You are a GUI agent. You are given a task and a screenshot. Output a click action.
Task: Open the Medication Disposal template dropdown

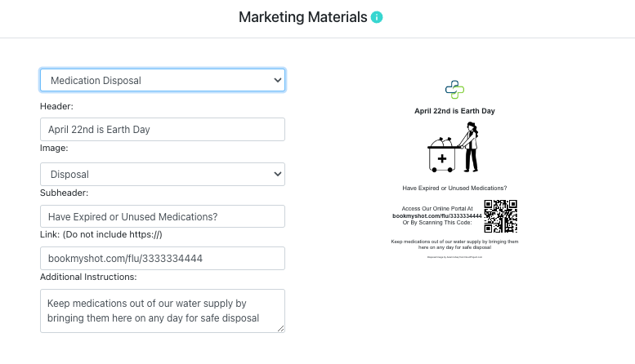163,80
